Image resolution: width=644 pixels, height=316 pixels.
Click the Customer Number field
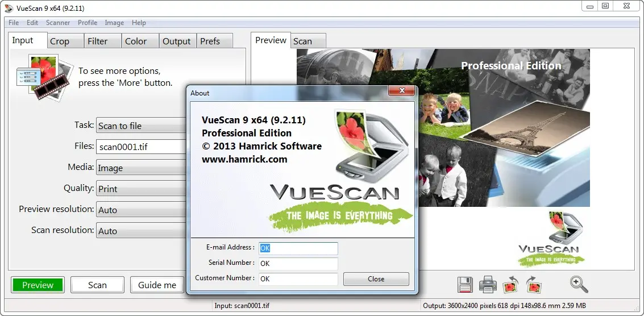[x=298, y=278]
